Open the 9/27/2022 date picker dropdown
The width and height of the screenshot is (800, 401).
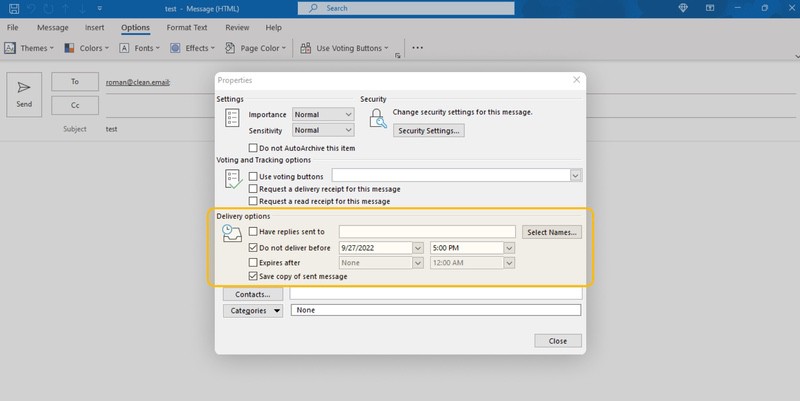[418, 248]
